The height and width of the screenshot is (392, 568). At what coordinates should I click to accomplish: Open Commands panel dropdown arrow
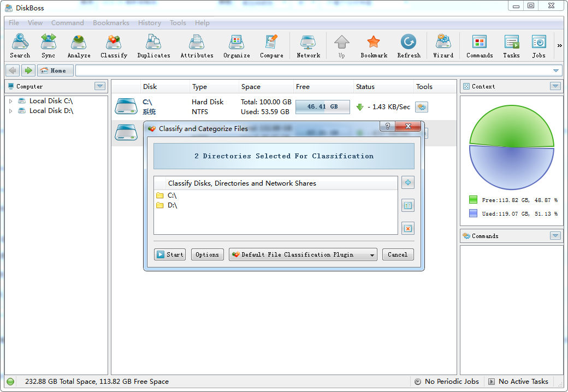555,236
